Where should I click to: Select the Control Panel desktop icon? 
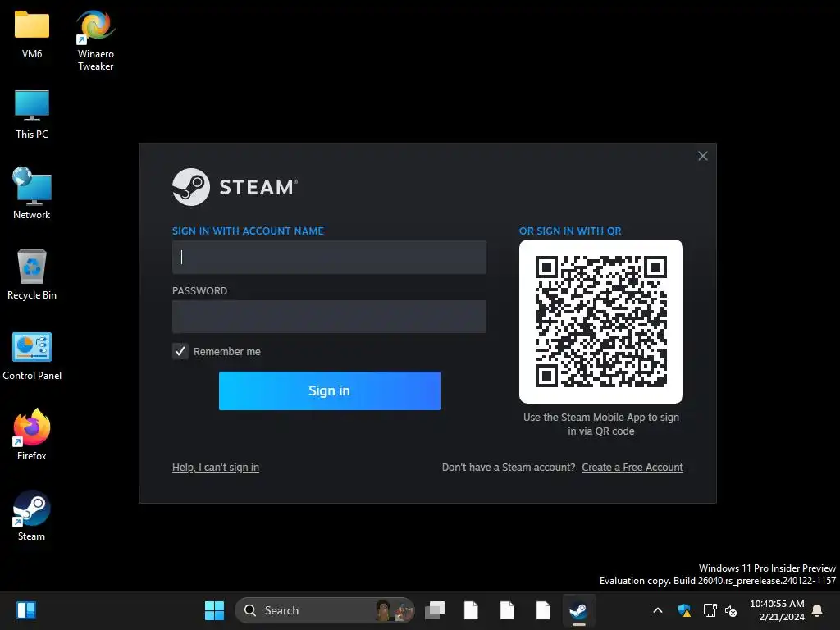point(32,356)
